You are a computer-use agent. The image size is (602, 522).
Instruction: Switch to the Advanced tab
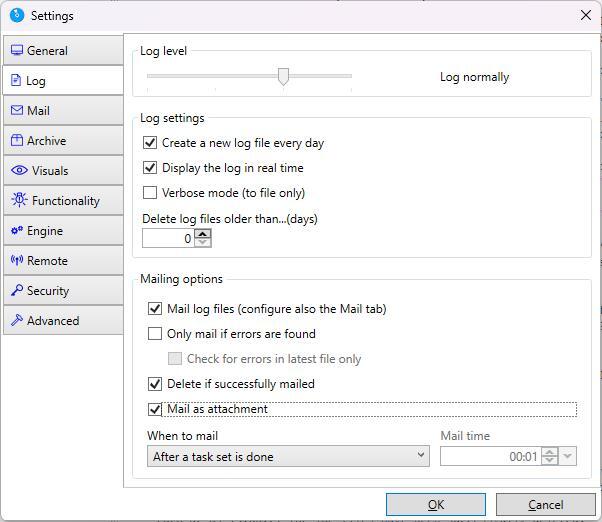click(x=53, y=321)
